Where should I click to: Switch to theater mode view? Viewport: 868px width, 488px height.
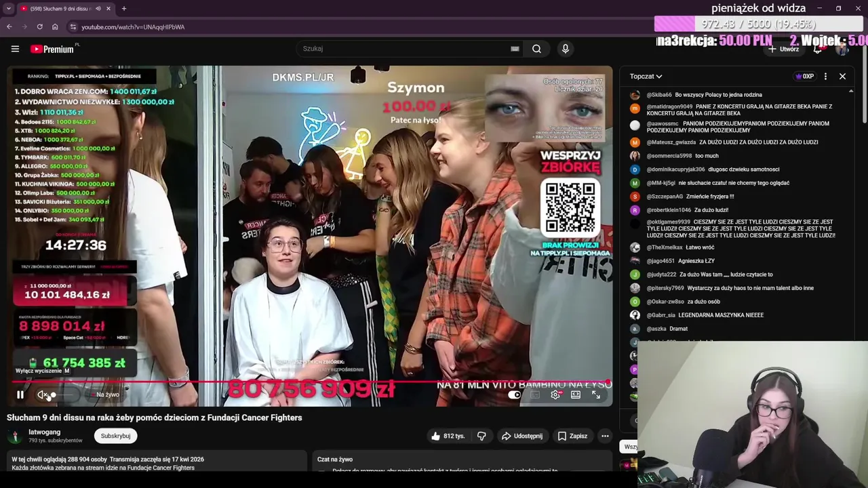coord(576,394)
